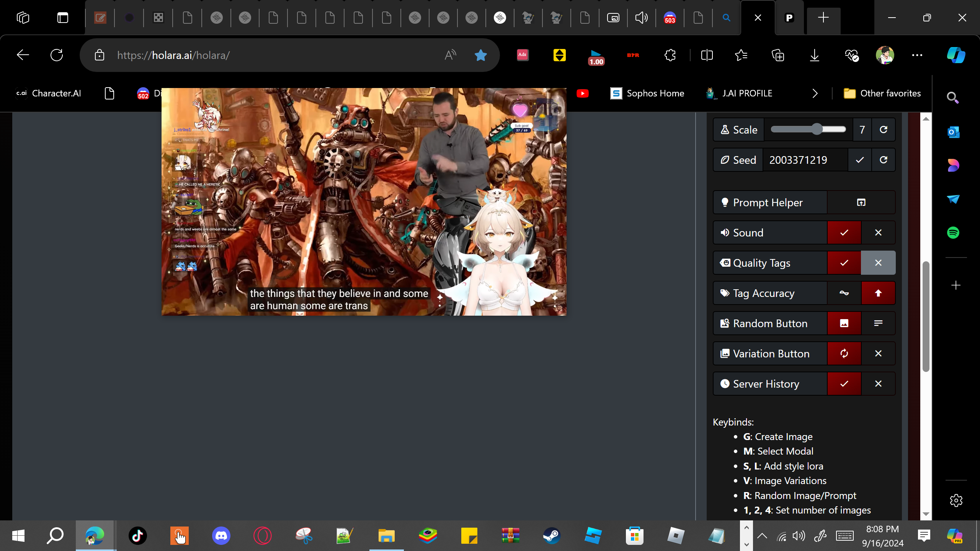Screen dimensions: 980x551
Task: Open Settings and more menu
Action: tap(917, 55)
